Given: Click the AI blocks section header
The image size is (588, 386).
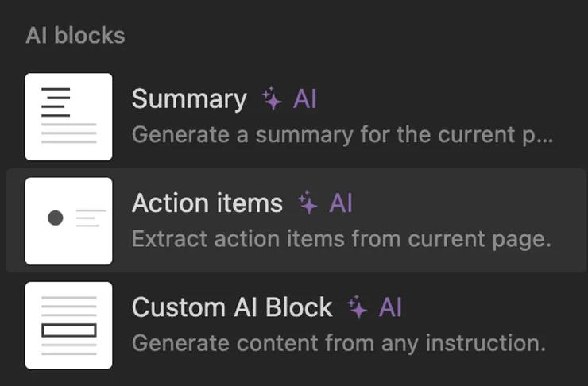Looking at the screenshot, I should coord(75,36).
